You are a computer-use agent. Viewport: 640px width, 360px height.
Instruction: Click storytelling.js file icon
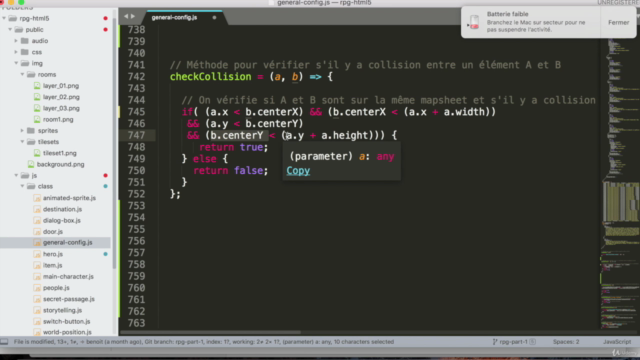pyautogui.click(x=37, y=310)
